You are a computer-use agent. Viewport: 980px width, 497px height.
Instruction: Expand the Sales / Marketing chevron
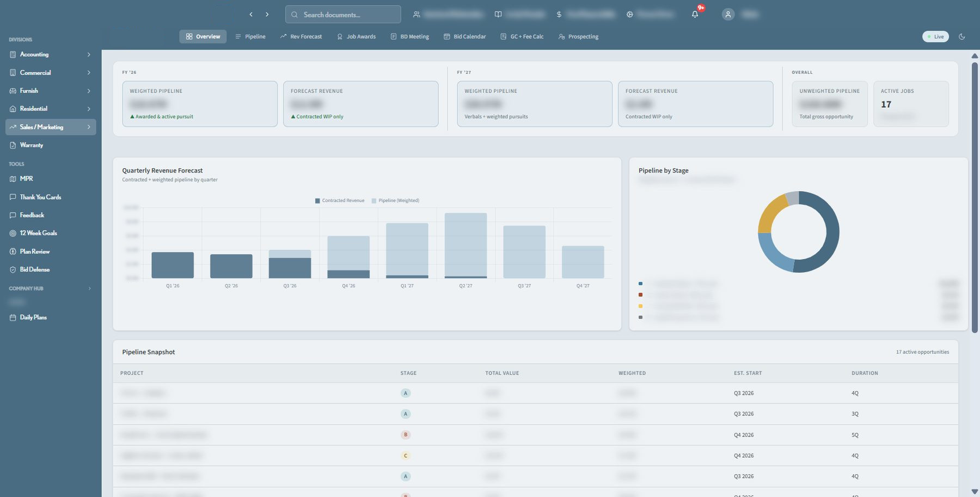pyautogui.click(x=89, y=127)
